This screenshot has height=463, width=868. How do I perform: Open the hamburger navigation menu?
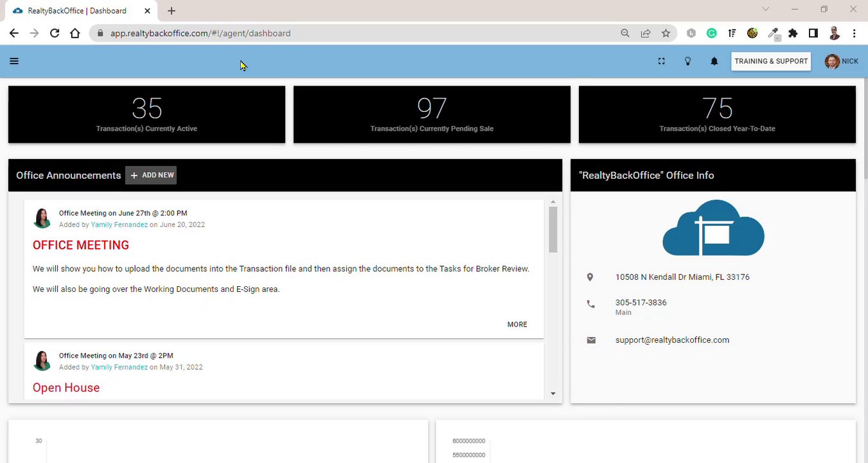click(x=14, y=61)
